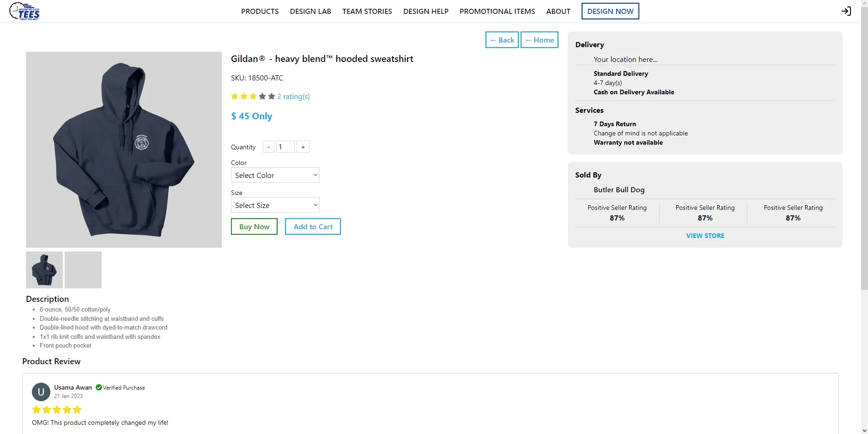Image resolution: width=868 pixels, height=434 pixels.
Task: Click the Back button
Action: click(502, 40)
